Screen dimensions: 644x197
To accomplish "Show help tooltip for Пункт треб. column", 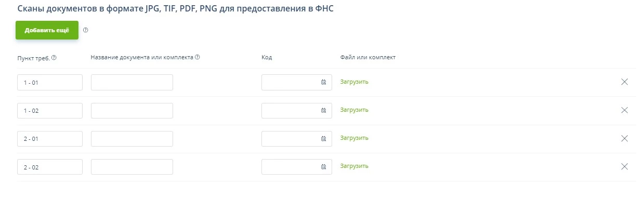I will pos(54,58).
